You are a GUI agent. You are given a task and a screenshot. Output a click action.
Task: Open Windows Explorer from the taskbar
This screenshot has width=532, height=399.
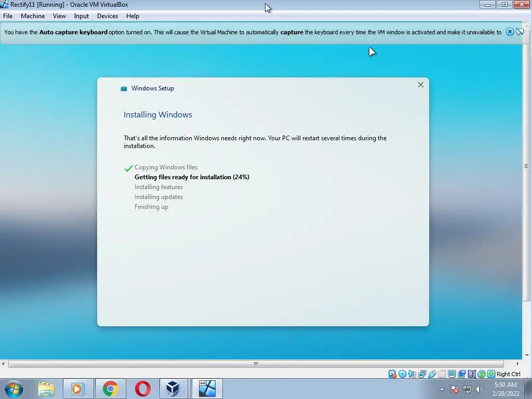pos(46,389)
